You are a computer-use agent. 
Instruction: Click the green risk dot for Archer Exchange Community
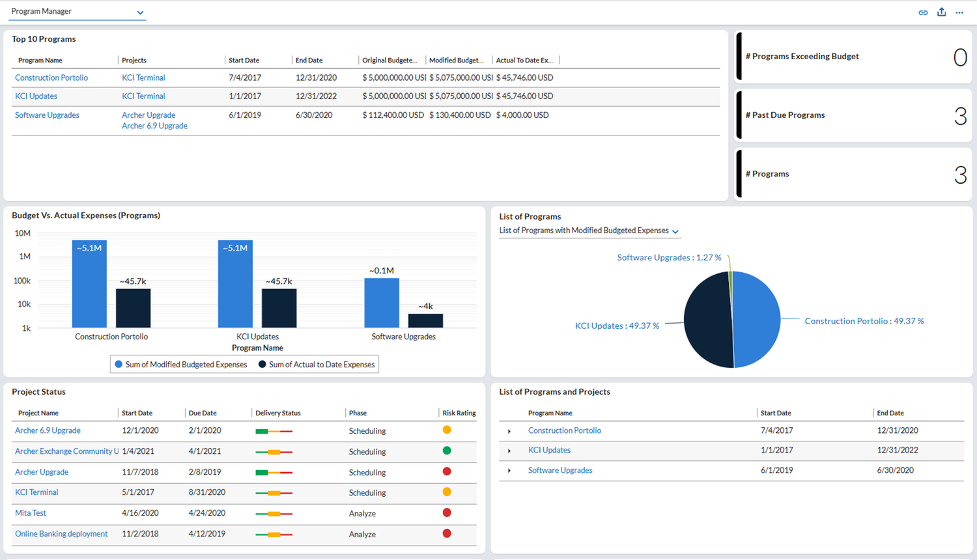point(447,451)
